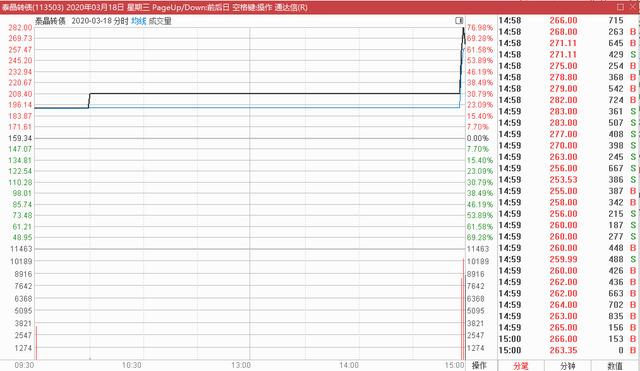Open the 操作 tab
Screen dimensions: 640x371
coord(479,365)
